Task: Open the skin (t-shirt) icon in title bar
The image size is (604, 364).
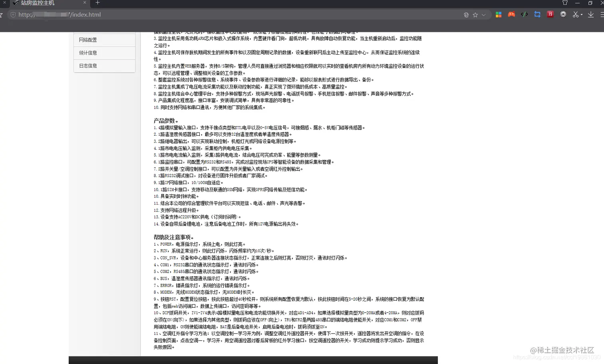Action: pos(565,3)
